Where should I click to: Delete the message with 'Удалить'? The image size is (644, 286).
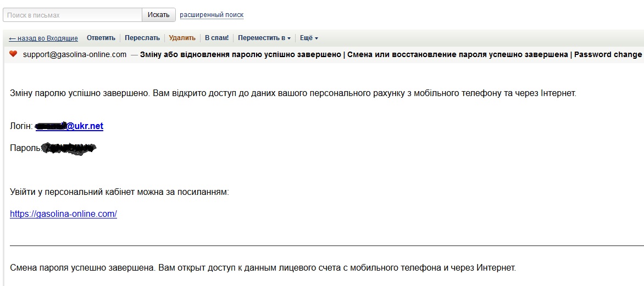click(182, 38)
